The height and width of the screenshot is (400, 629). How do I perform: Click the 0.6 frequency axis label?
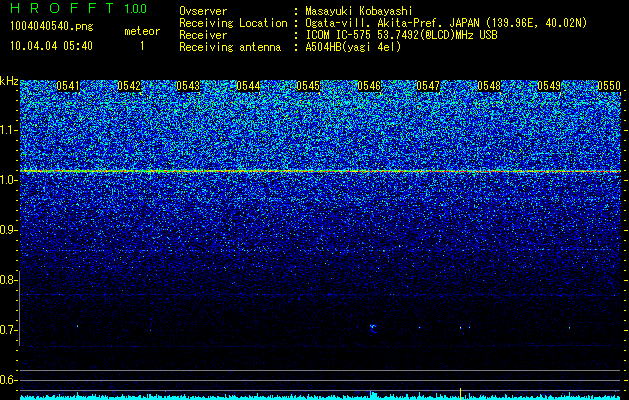pyautogui.click(x=8, y=380)
